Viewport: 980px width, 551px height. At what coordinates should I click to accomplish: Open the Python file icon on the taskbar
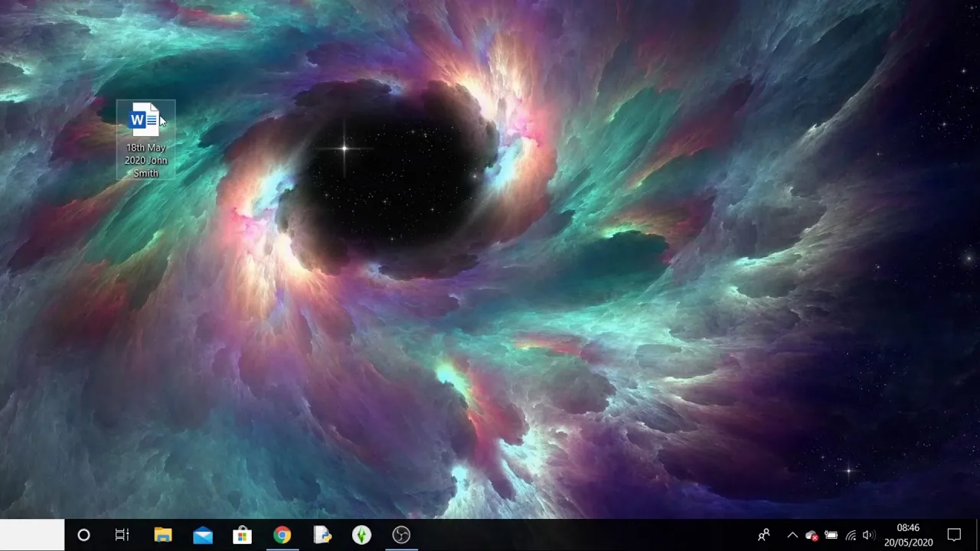coord(322,535)
